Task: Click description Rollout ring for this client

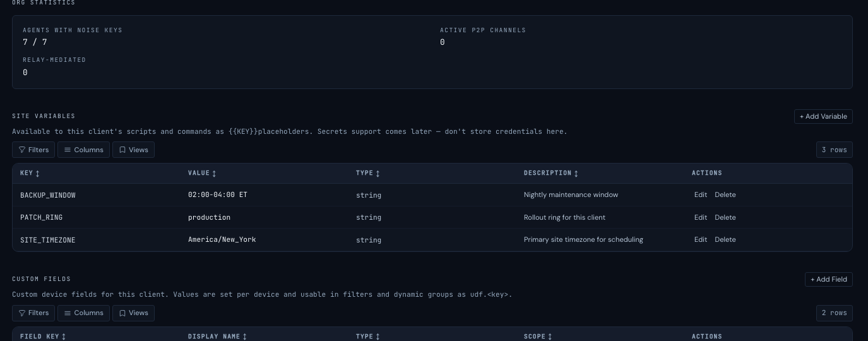Action: tap(564, 217)
